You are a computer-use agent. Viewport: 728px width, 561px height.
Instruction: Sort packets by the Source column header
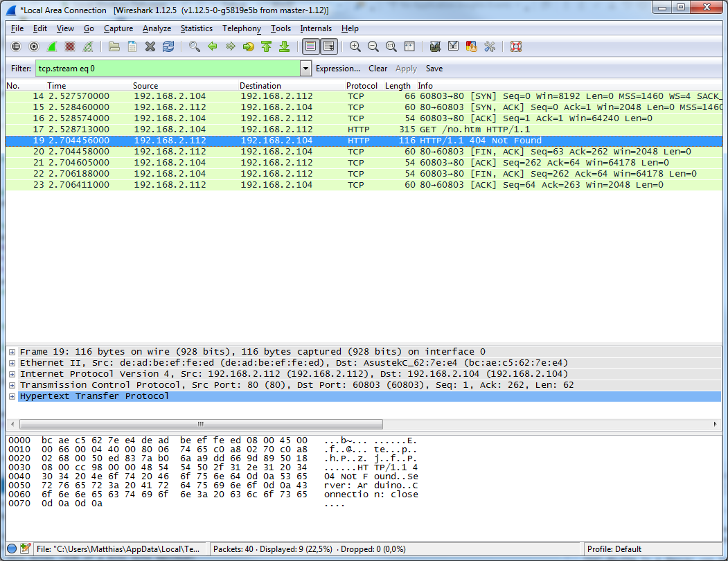coord(185,85)
